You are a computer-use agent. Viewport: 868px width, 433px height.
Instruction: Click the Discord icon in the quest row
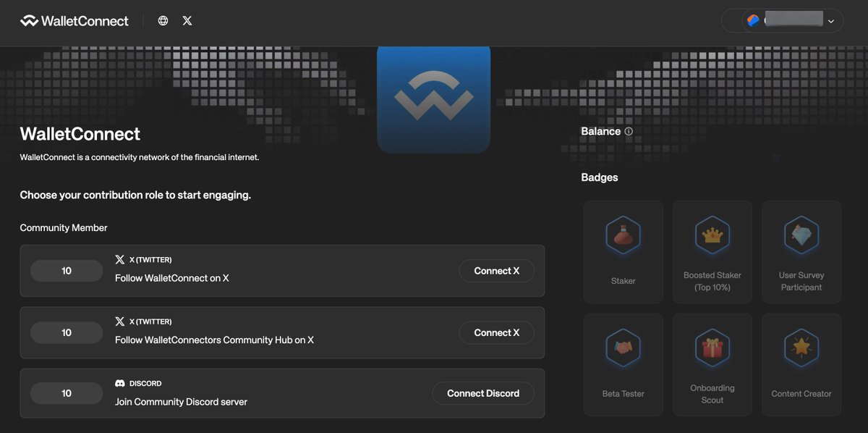pos(119,383)
